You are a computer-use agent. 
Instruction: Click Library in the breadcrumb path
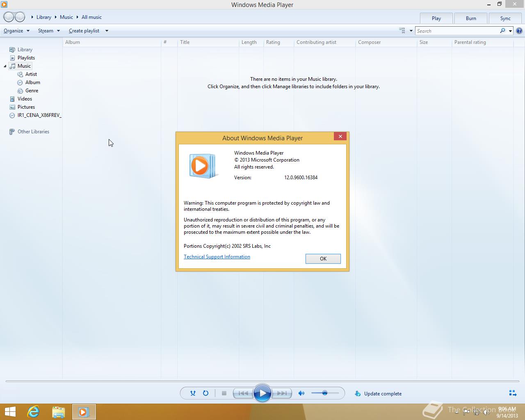44,17
